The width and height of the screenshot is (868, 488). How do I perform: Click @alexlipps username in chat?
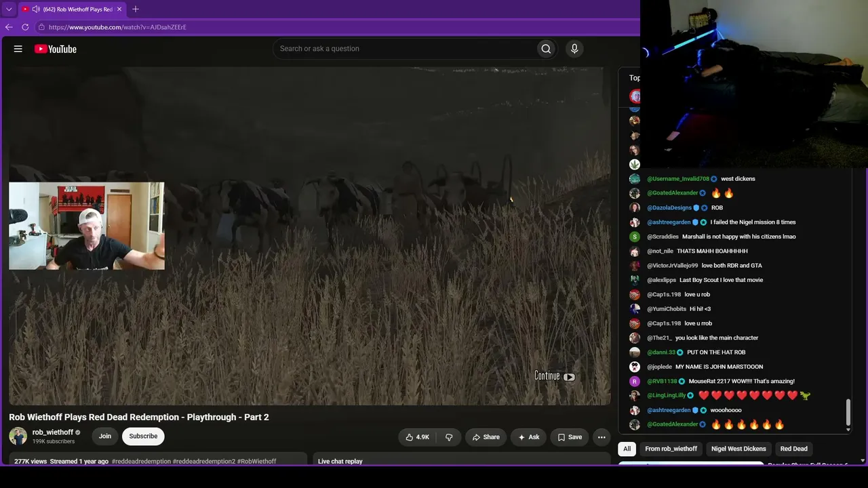[662, 280]
